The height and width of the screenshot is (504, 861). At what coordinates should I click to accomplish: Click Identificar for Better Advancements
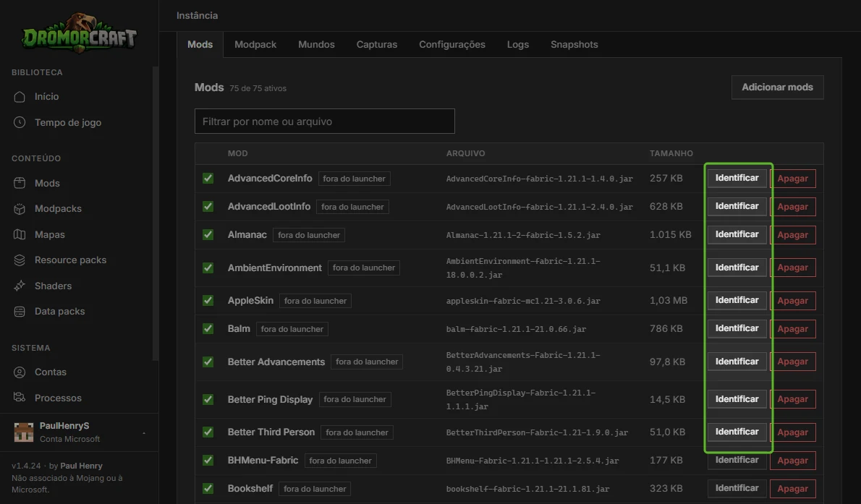point(737,362)
